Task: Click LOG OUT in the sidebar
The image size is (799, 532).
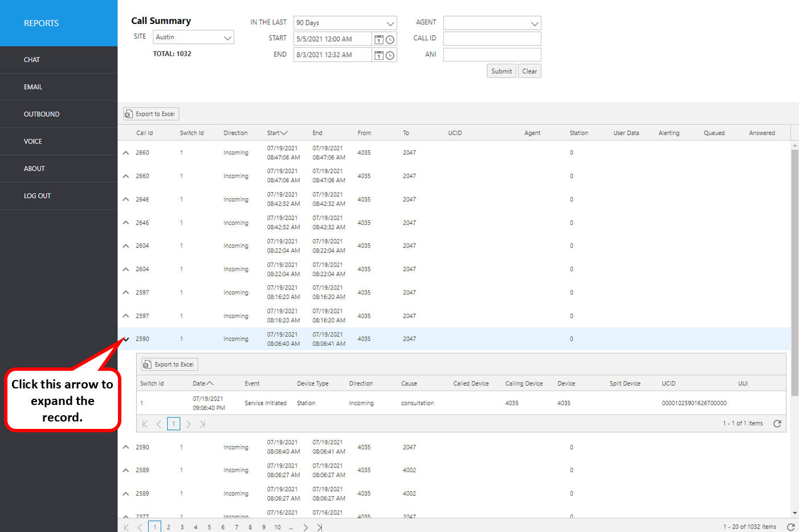Action: (x=59, y=196)
